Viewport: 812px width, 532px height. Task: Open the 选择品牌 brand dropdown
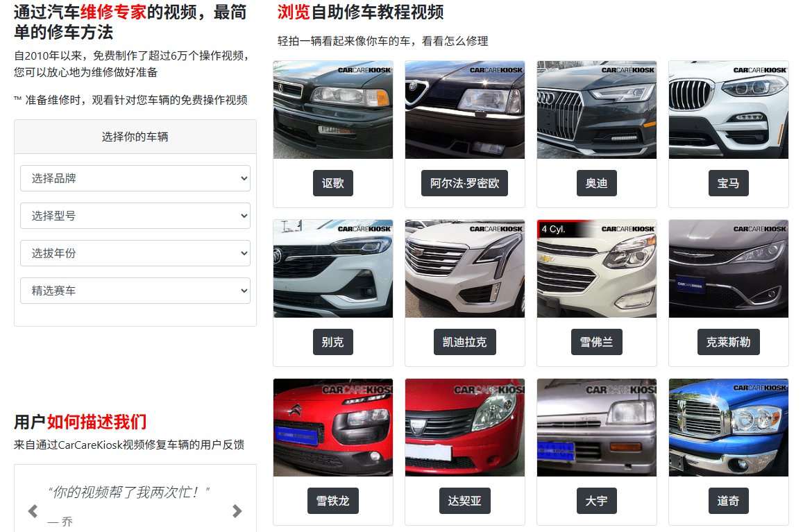coord(135,178)
